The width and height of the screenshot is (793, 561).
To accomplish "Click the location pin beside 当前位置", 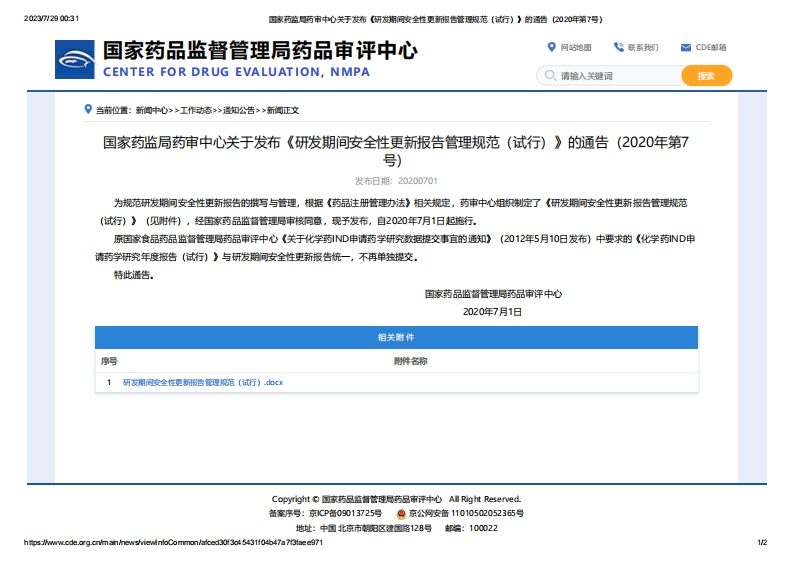I will click(x=89, y=110).
